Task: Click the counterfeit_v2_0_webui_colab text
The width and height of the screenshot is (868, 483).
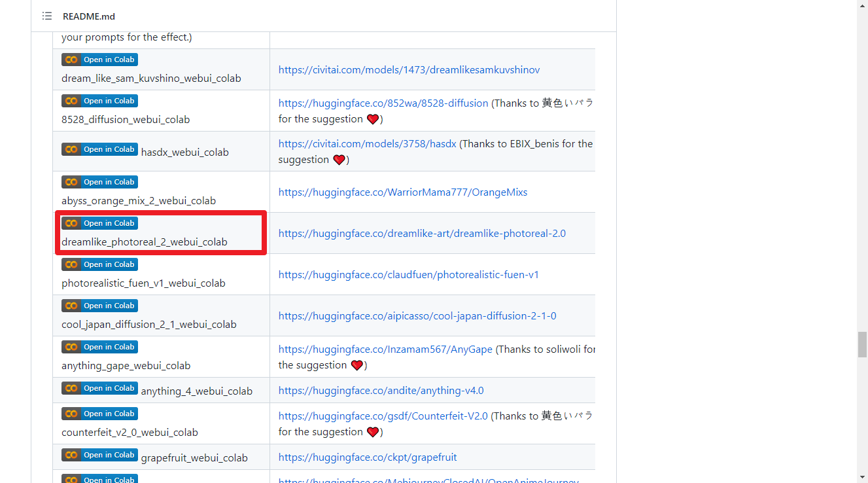Action: point(130,433)
